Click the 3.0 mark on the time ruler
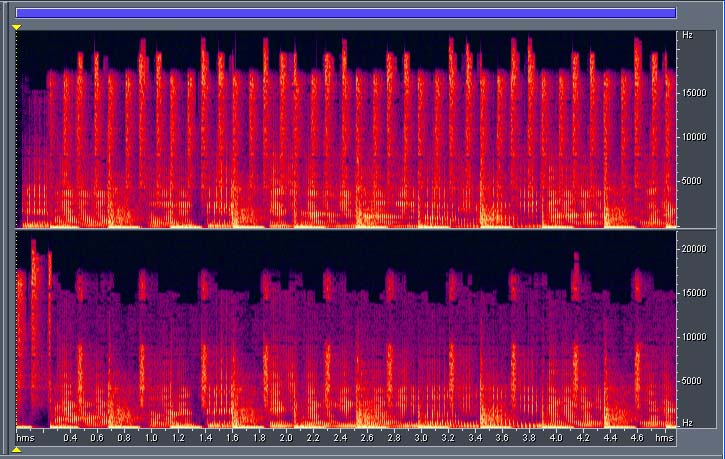This screenshot has width=725, height=459. pos(421,438)
